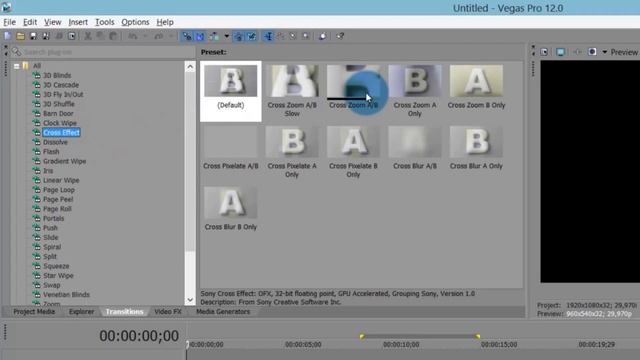This screenshot has height=360, width=640.
Task: Click the Paste toolbar icon
Action: point(113,36)
